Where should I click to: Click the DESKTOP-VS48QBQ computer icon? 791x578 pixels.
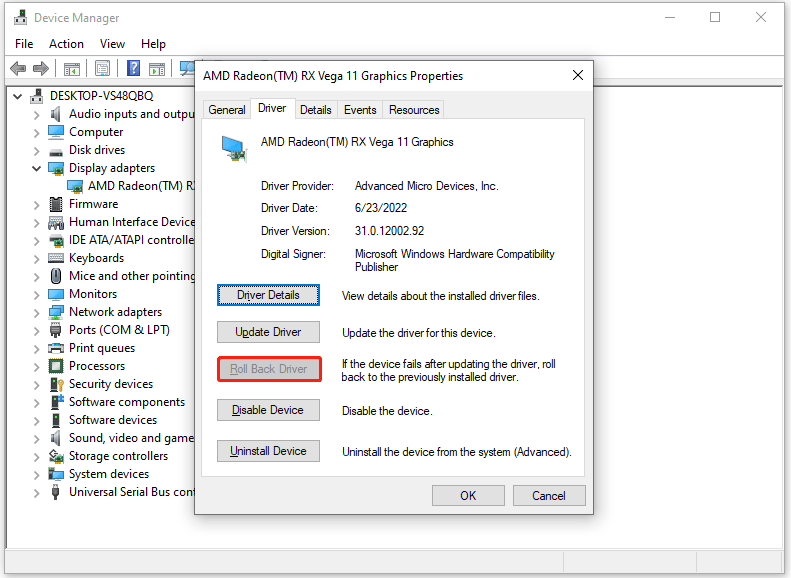click(36, 95)
